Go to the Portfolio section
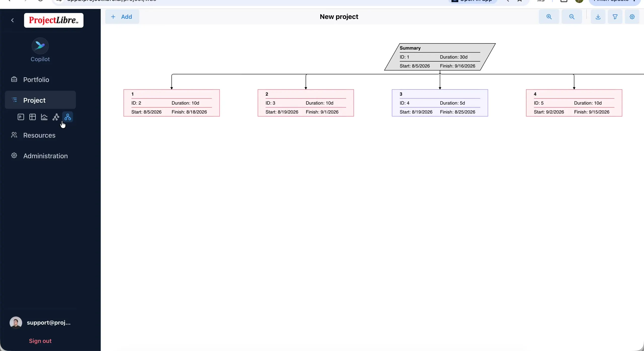 pyautogui.click(x=40, y=80)
